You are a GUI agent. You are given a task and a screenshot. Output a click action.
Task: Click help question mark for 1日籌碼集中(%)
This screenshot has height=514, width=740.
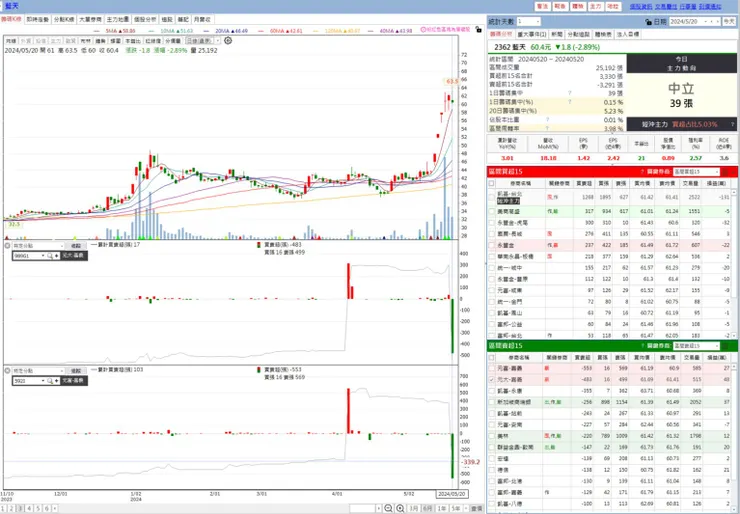click(x=570, y=101)
